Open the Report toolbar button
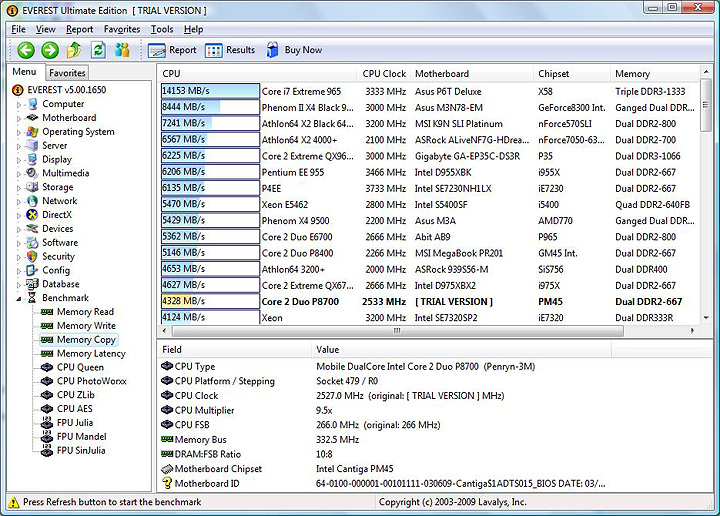The height and width of the screenshot is (516, 720). (x=172, y=50)
